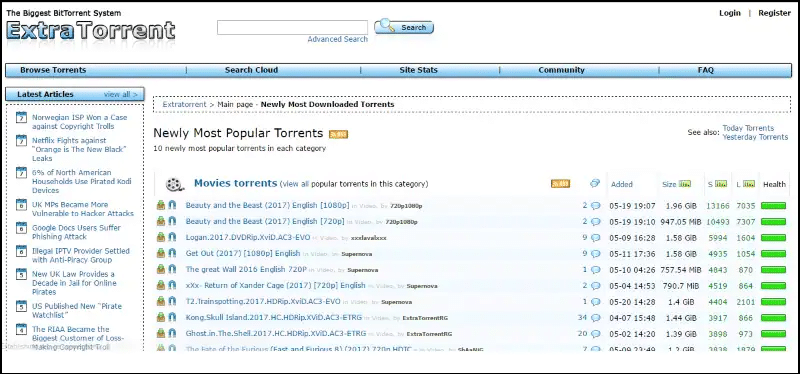This screenshot has height=374, width=800.
Task: Click download icon for T2.Trainspotting row
Action: (x=161, y=302)
